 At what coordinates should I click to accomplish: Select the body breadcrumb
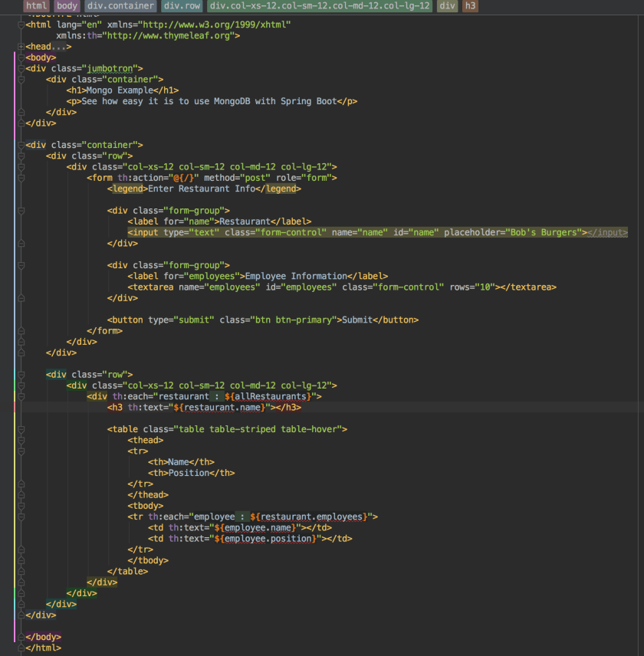click(x=67, y=5)
